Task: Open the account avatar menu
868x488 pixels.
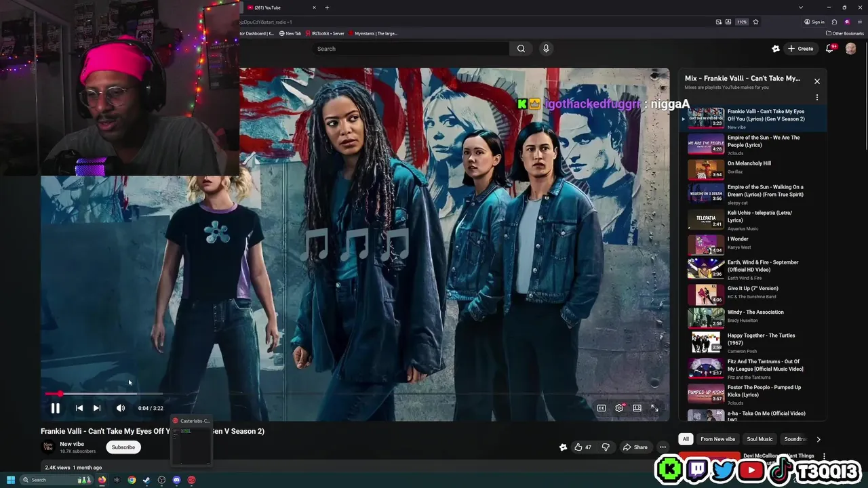Action: tap(850, 49)
